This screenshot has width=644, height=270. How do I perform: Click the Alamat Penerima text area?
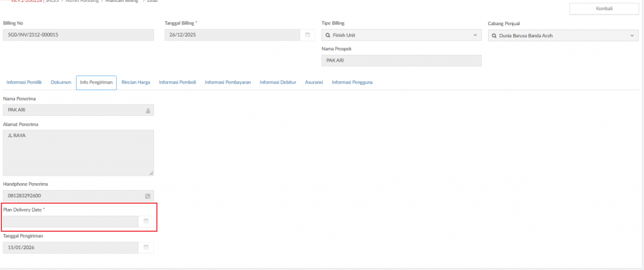coord(78,152)
